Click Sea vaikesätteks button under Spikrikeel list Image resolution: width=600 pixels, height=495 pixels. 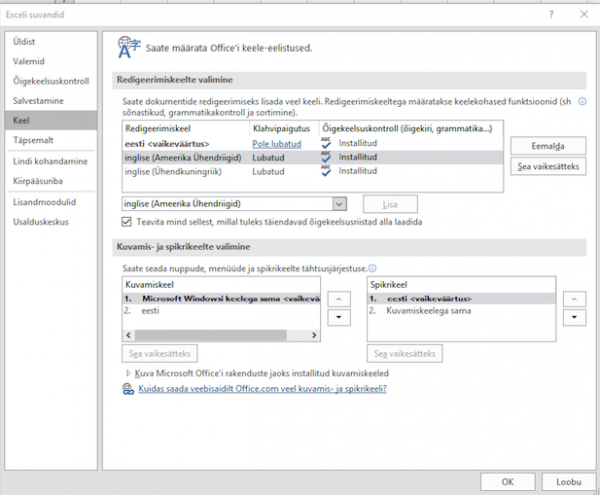404,353
